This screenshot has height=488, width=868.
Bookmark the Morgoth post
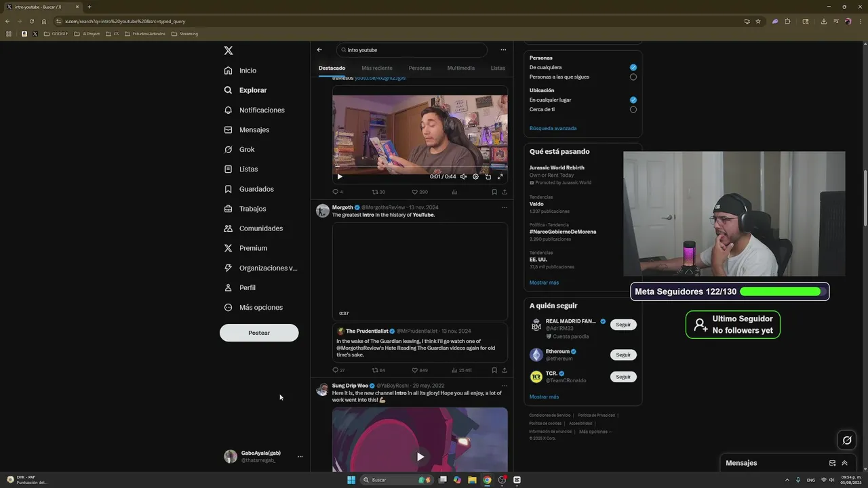(494, 370)
